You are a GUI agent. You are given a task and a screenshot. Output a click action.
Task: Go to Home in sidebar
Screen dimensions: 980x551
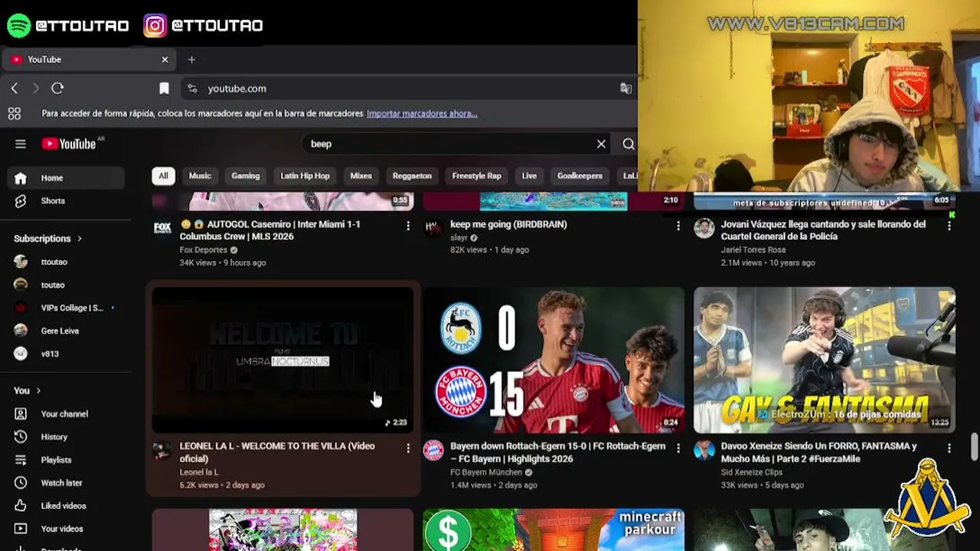tap(66, 178)
